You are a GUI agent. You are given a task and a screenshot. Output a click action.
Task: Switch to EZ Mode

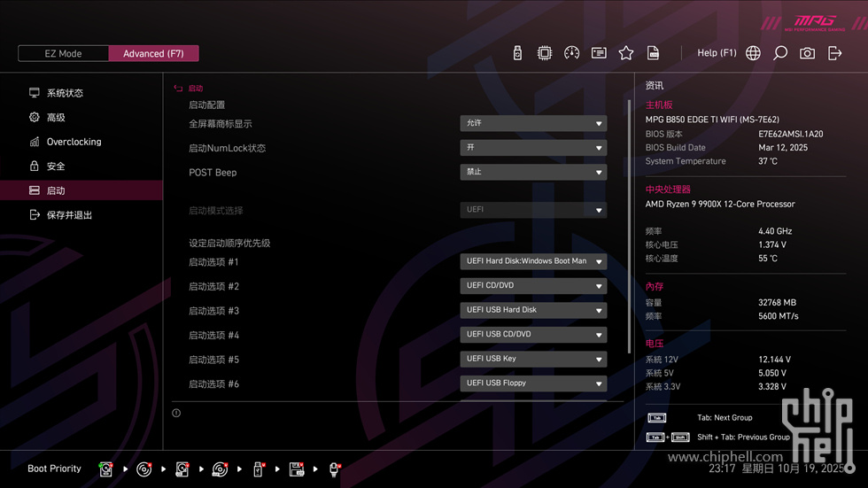point(63,53)
